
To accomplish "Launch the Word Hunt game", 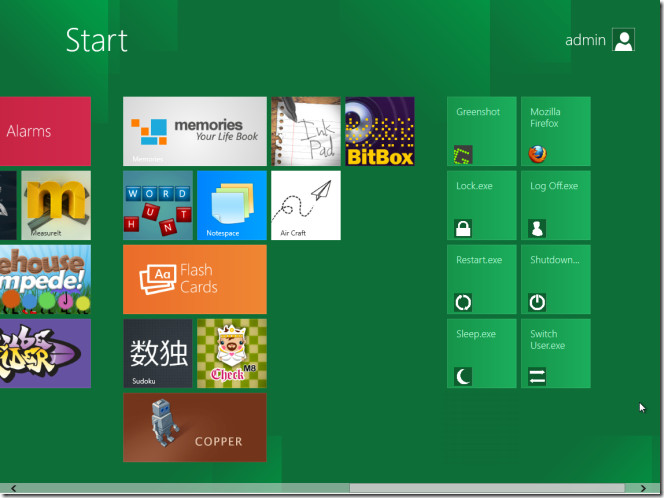I will click(x=157, y=205).
